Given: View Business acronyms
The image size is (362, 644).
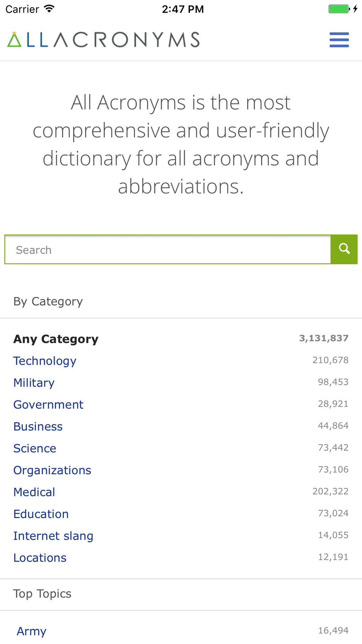Looking at the screenshot, I should pyautogui.click(x=38, y=426).
